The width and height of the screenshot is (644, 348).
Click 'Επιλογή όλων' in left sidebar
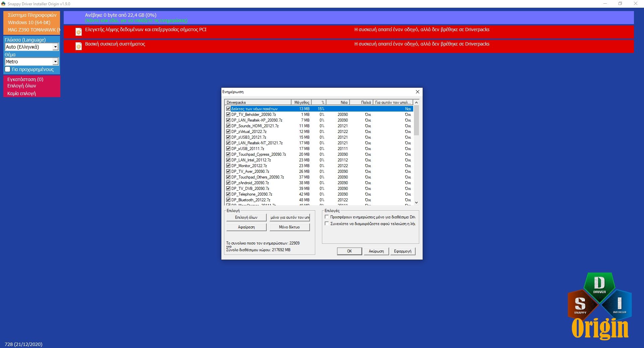pyautogui.click(x=22, y=86)
